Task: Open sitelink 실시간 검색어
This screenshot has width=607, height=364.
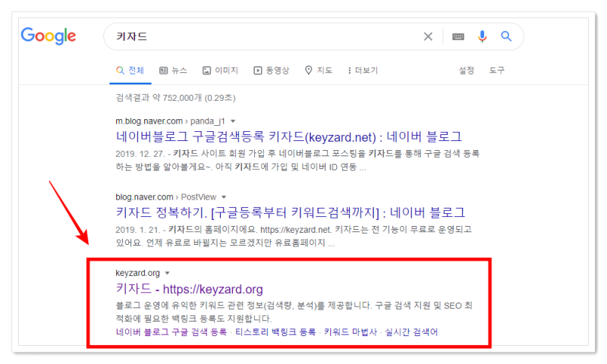Action: [411, 332]
